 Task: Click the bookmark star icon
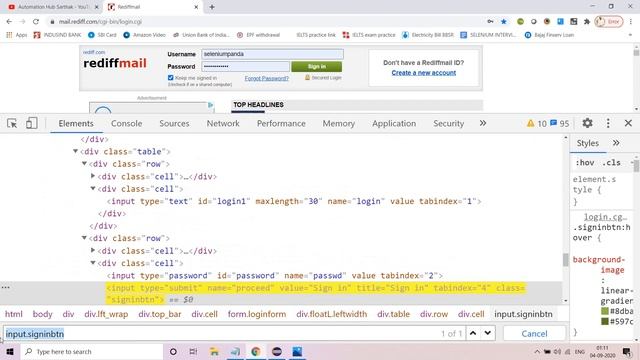click(504, 22)
